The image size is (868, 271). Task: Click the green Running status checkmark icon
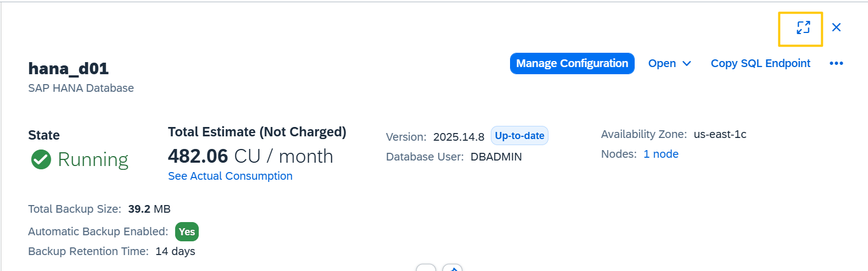(x=41, y=159)
